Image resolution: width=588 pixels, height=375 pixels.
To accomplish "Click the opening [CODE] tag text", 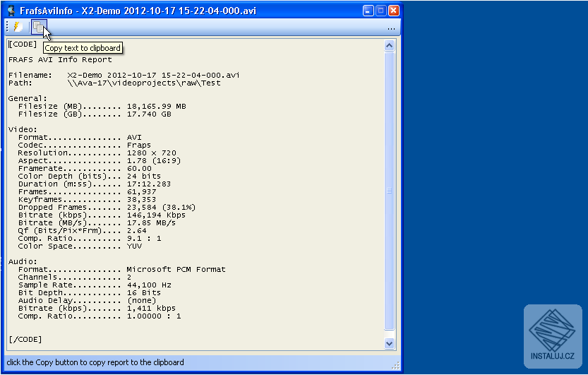I will [x=23, y=44].
